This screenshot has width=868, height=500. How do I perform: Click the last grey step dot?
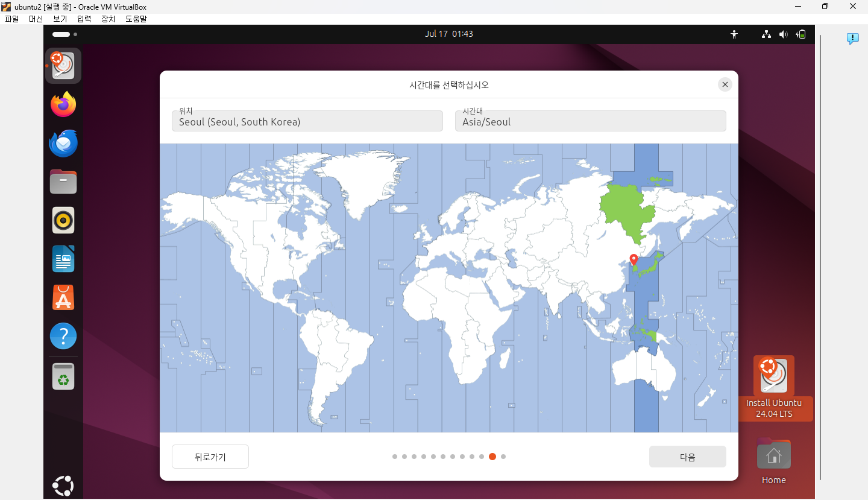503,457
